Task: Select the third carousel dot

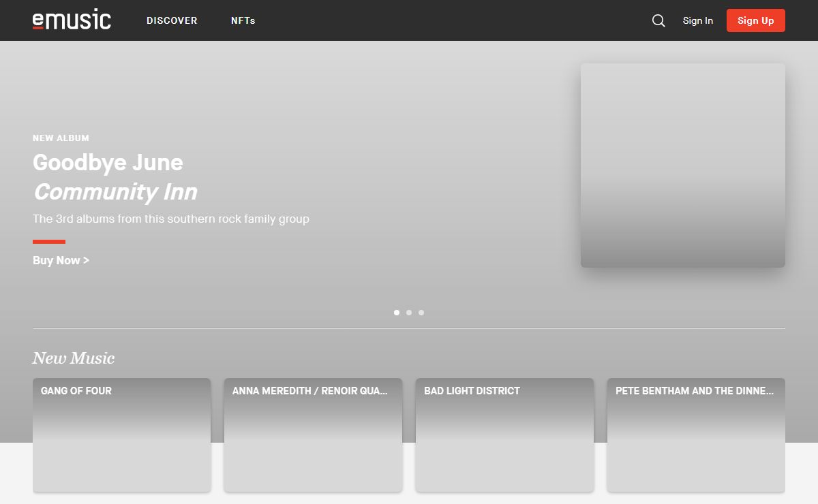Action: [421, 313]
